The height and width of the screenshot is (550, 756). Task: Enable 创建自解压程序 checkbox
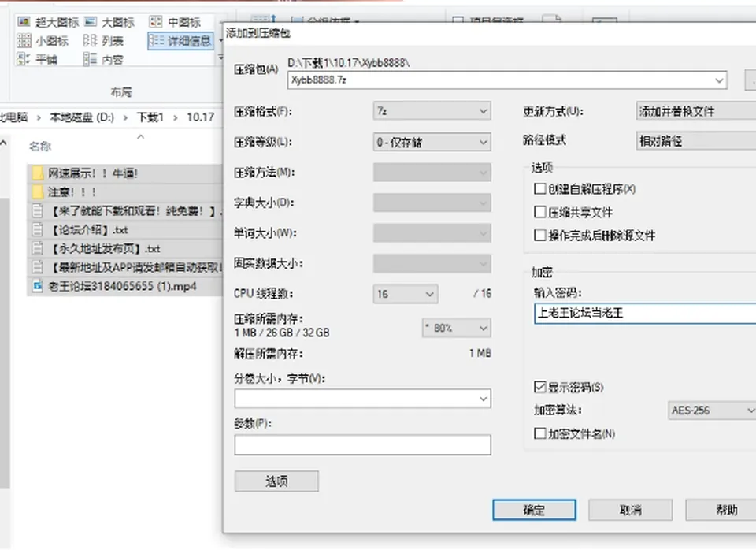(x=540, y=188)
